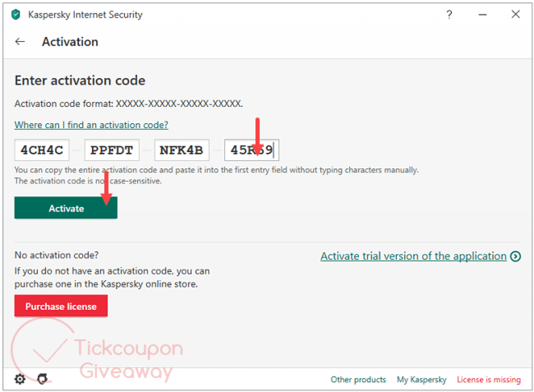The image size is (534, 392).
Task: Select the second code field with PPFDT
Action: coord(112,150)
